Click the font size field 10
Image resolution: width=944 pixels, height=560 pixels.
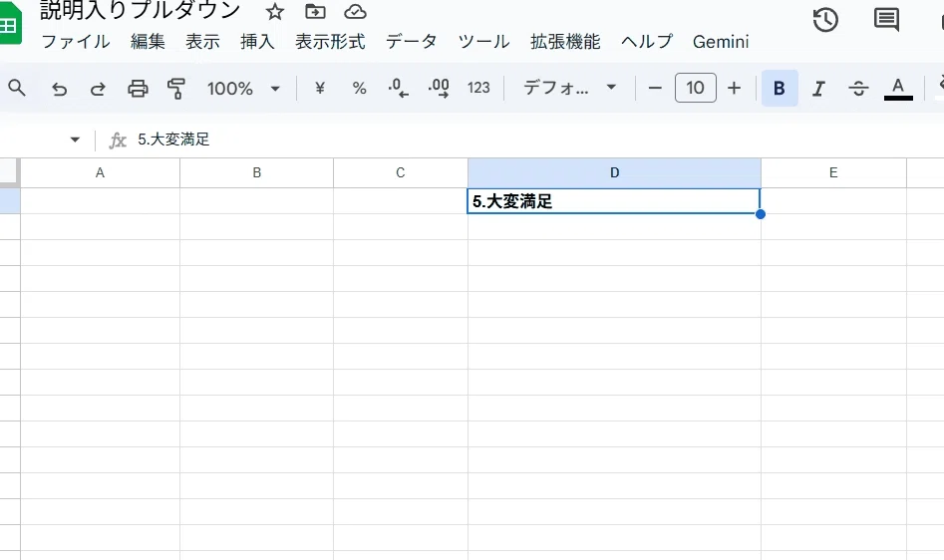696,88
